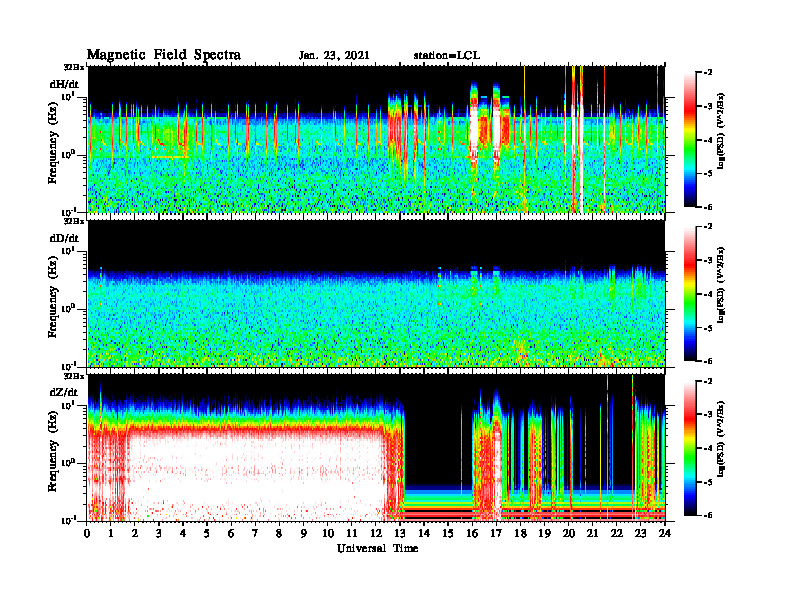
Task: Click hour "20" on the Universal Time axis
Action: pyautogui.click(x=569, y=533)
